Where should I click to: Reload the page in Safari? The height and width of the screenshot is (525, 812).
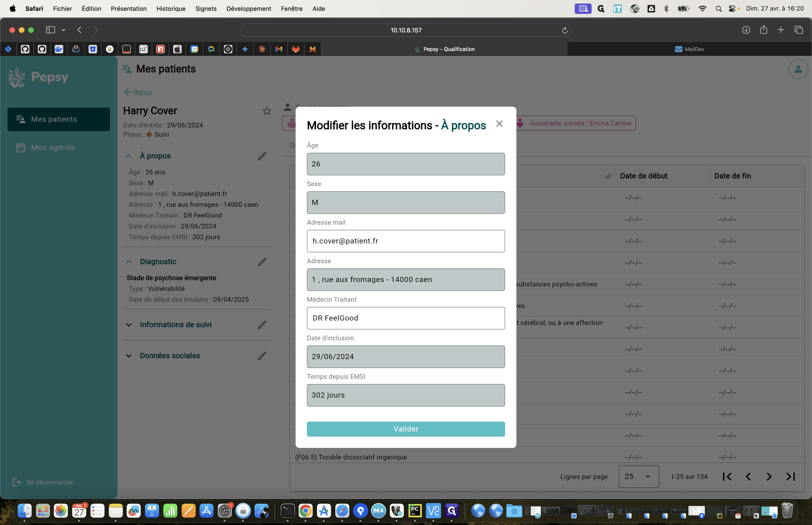564,30
